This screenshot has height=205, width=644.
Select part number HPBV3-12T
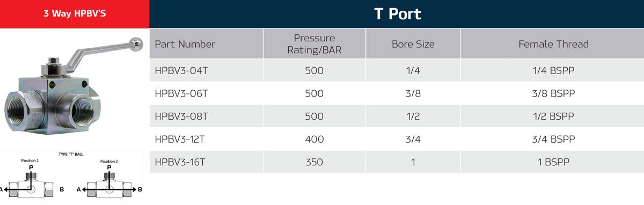(180, 139)
